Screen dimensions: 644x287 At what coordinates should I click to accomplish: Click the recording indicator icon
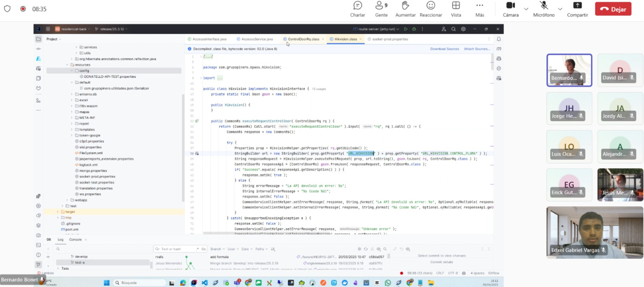click(x=23, y=9)
